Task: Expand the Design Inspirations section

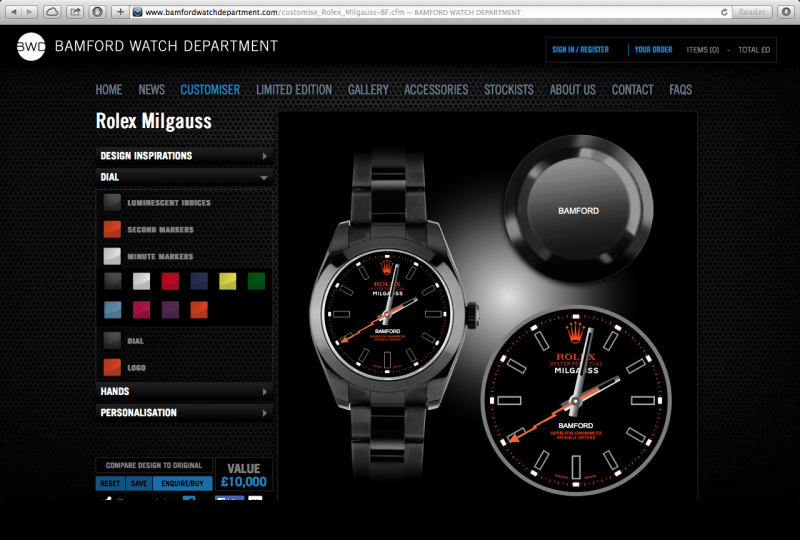Action: pyautogui.click(x=184, y=156)
